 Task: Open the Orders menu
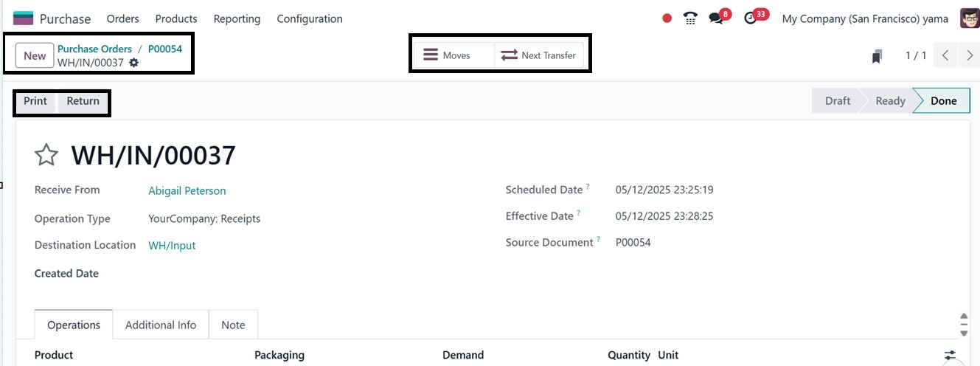122,18
